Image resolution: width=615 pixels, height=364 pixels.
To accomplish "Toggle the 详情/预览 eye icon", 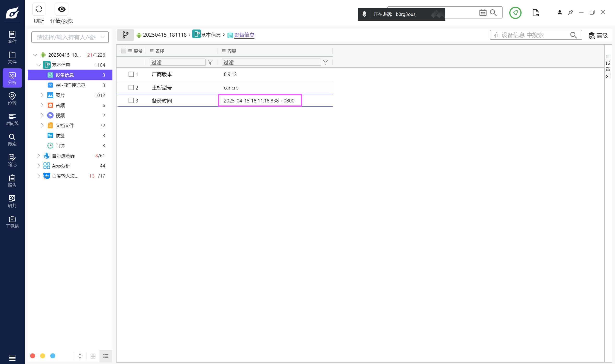I will tap(61, 9).
